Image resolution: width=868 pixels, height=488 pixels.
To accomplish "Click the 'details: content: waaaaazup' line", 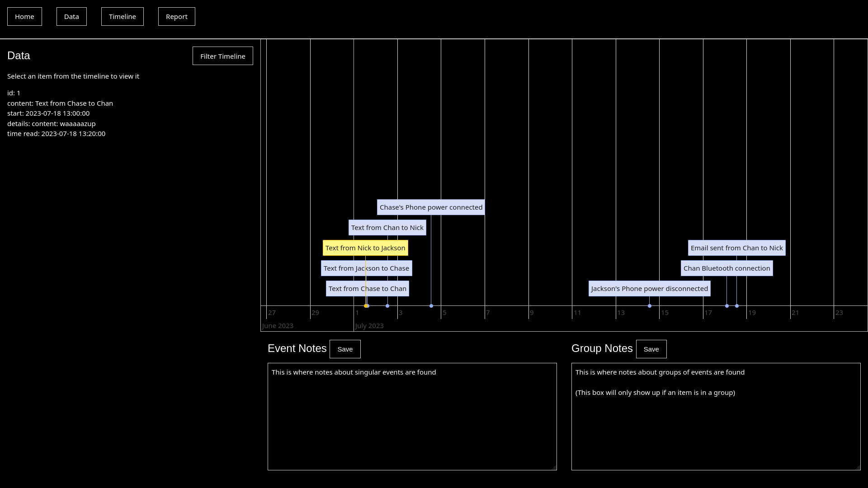I will pos(52,124).
